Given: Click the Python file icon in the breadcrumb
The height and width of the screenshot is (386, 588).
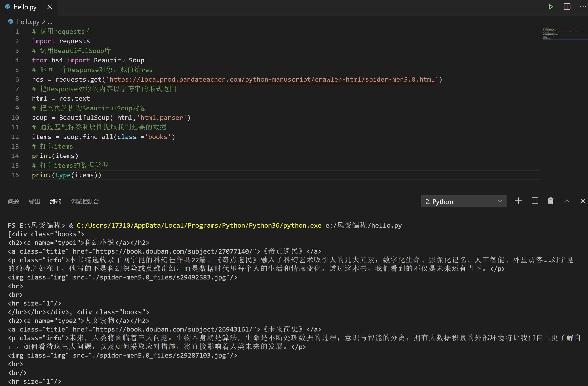Looking at the screenshot, I should click(11, 22).
